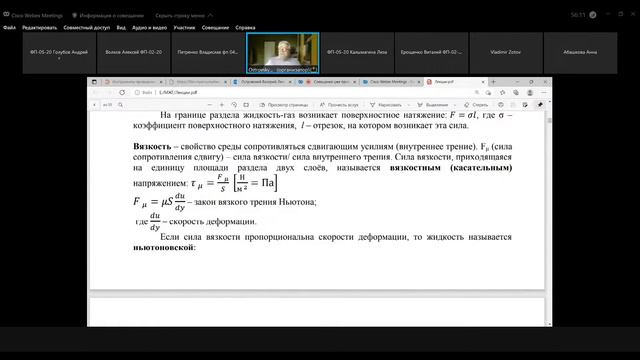640x360 pixels.
Task: Open the Совместный доступ menu
Action: tap(87, 28)
